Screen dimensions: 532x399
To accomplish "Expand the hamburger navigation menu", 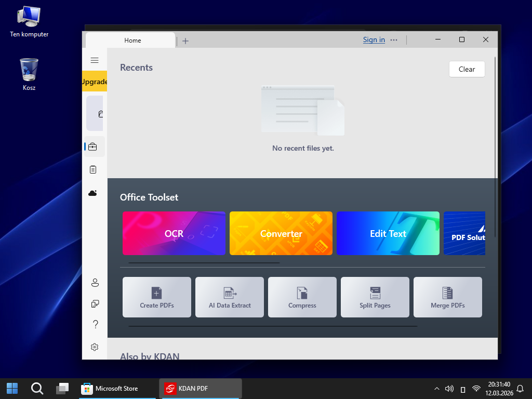I will coord(95,60).
